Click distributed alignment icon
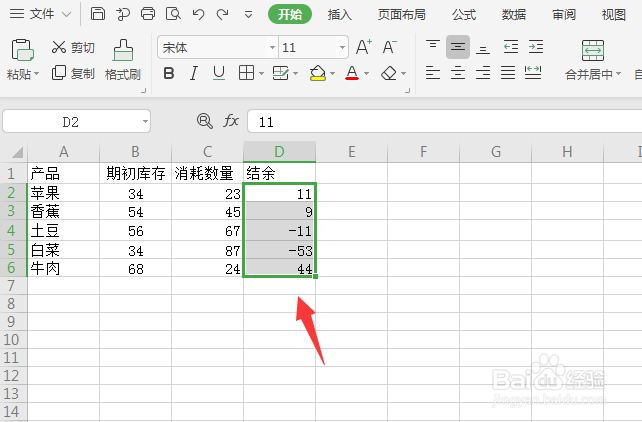The image size is (642, 422). click(533, 73)
